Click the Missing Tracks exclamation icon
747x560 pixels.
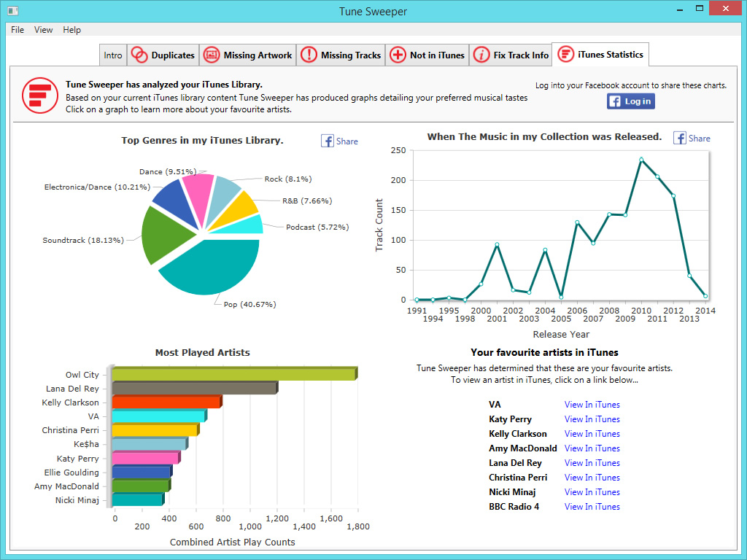tap(309, 55)
